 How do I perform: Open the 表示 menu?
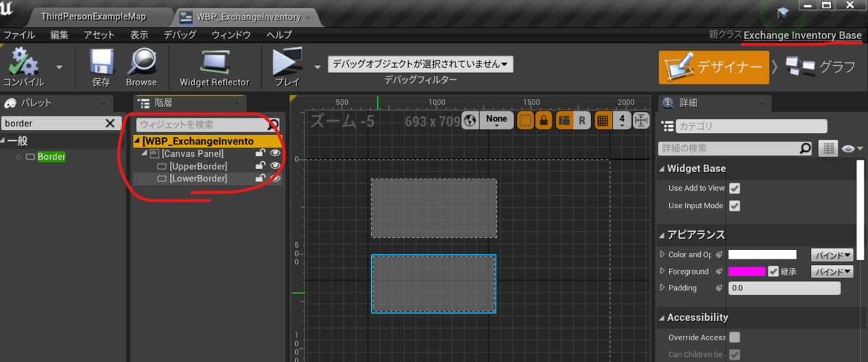pos(139,35)
